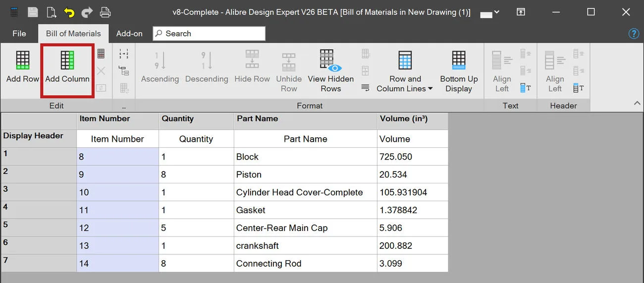The height and width of the screenshot is (283, 644).
Task: Select the Part Name column header
Action: tap(306, 121)
